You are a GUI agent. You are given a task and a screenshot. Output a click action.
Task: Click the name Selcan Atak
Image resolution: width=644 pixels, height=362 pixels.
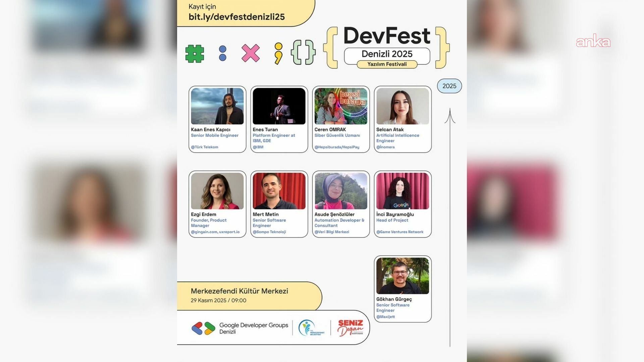390,130
